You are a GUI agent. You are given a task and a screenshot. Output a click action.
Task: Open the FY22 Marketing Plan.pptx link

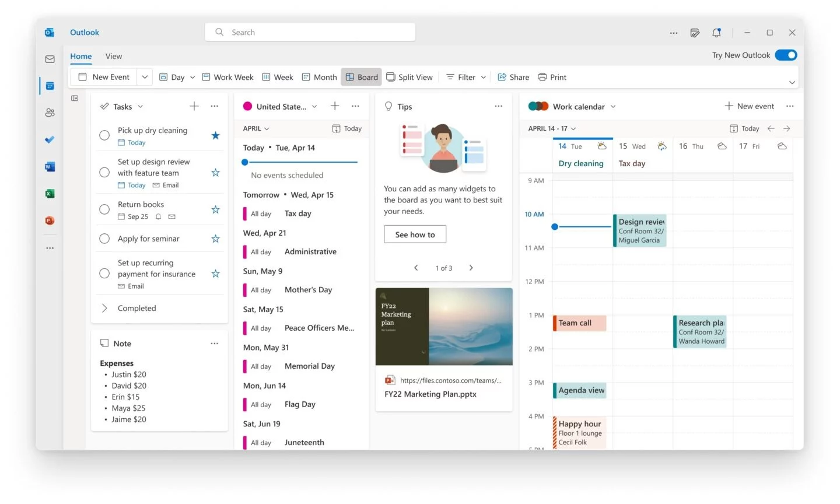tap(430, 394)
